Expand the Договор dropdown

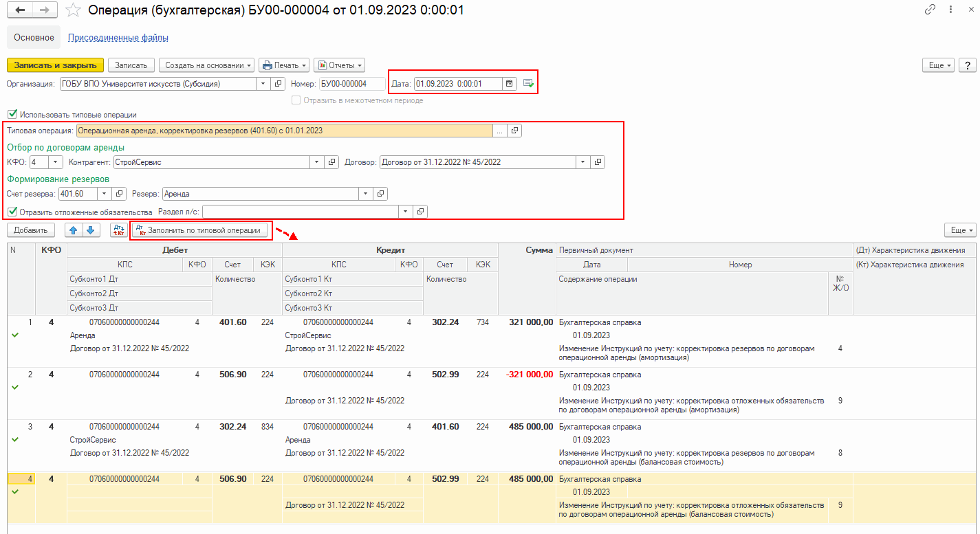tap(583, 162)
